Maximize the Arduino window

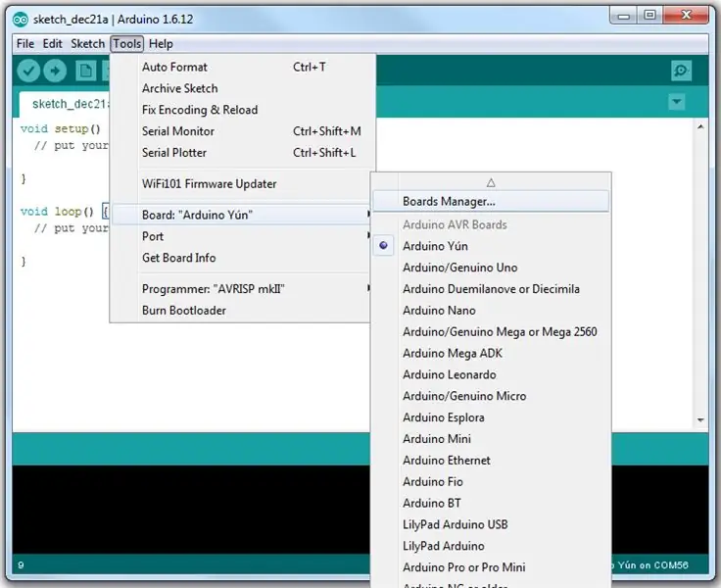point(649,16)
